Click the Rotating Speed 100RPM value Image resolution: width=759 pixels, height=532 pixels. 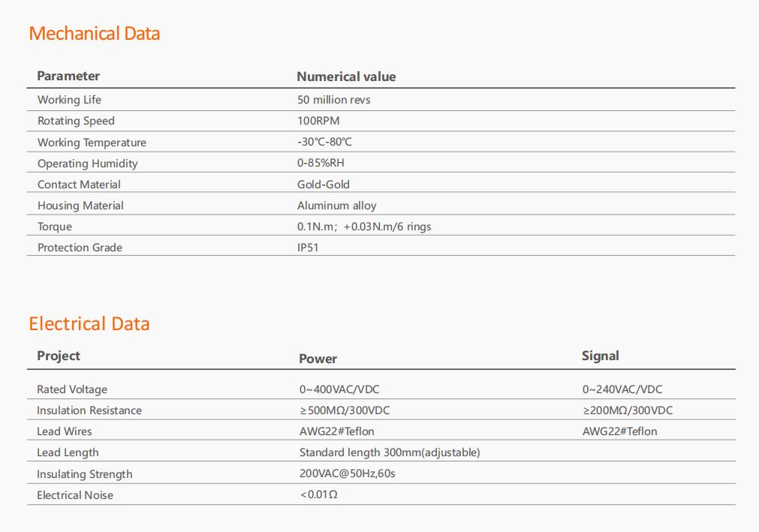point(318,120)
